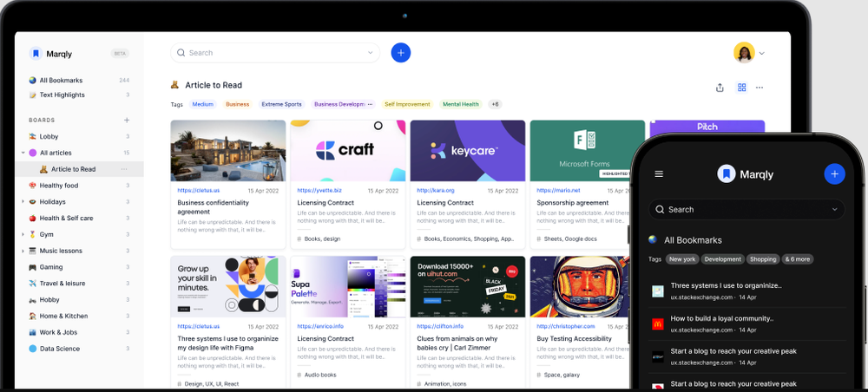Open the three-dot board options menu
Screen dimensions: 868x392
point(759,88)
